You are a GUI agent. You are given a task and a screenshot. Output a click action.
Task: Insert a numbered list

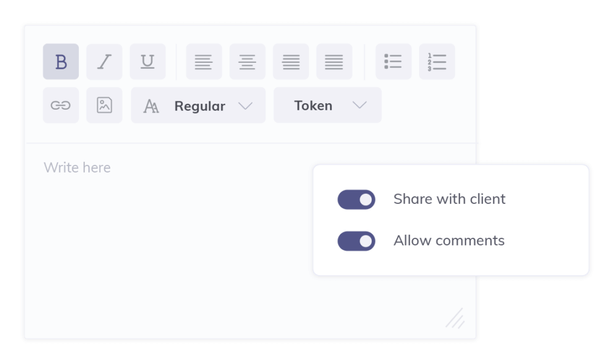point(437,62)
